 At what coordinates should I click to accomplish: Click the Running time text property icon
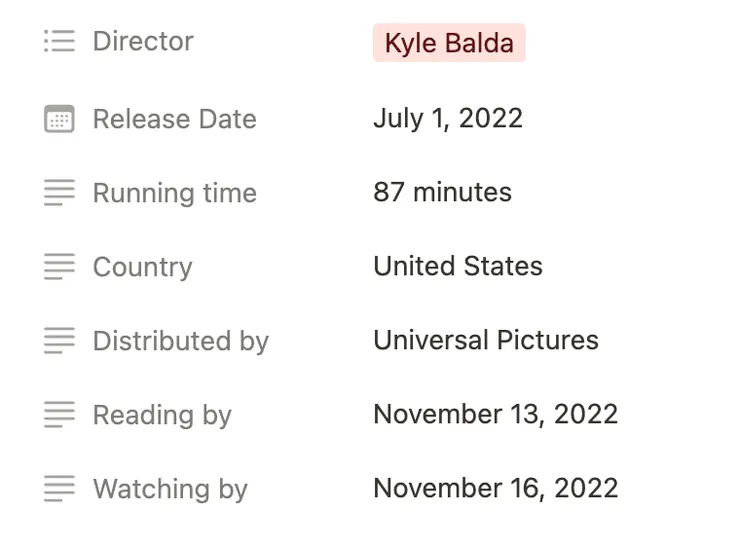(x=59, y=193)
